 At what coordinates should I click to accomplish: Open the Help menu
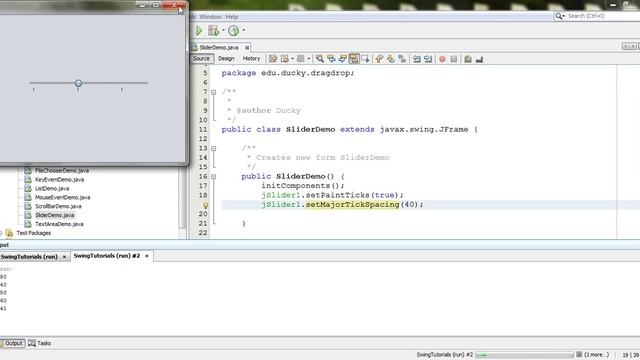231,17
